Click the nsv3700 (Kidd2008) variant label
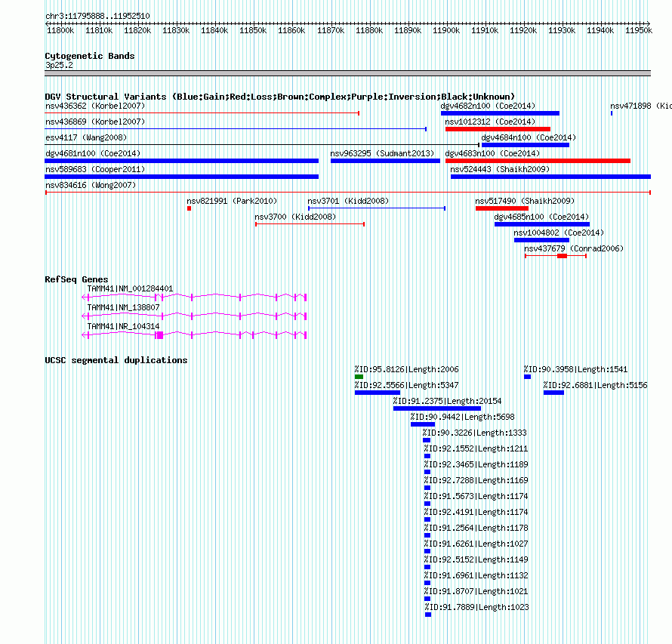This screenshot has height=644, width=672. [295, 217]
